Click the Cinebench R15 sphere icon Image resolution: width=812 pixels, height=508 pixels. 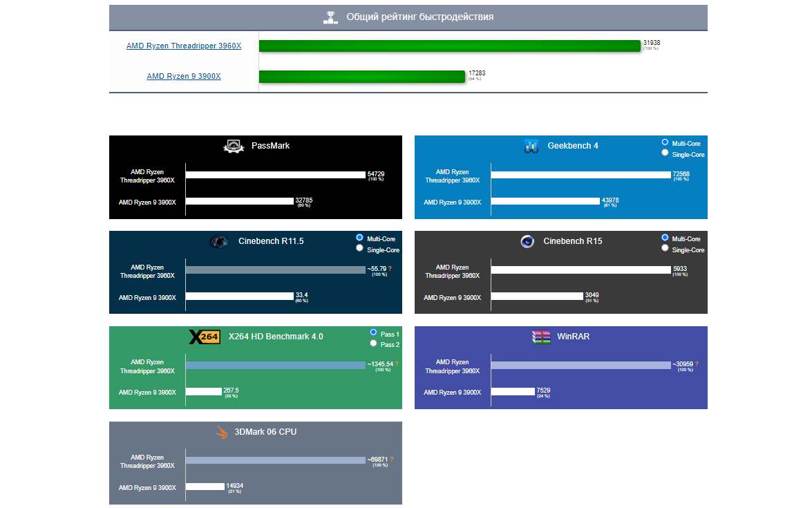click(527, 242)
